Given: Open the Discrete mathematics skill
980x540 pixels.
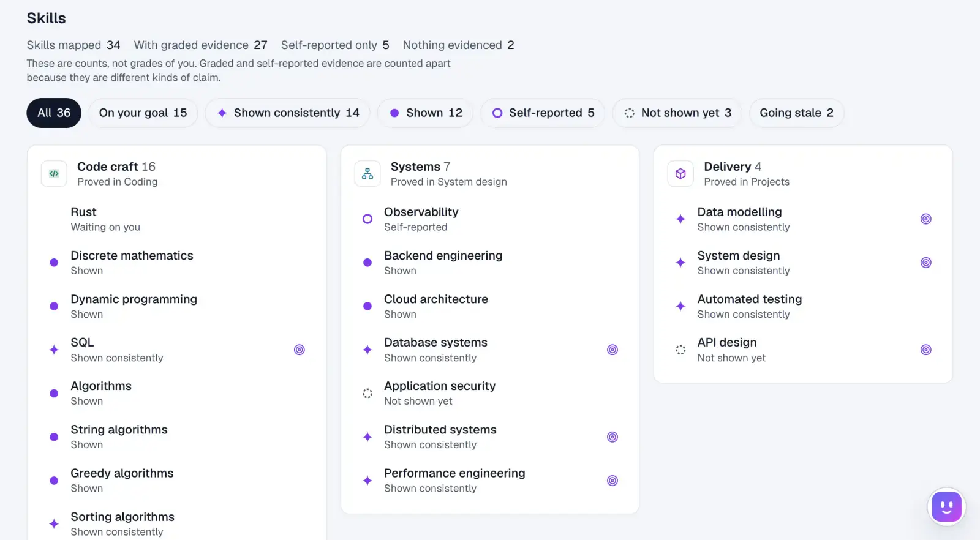Looking at the screenshot, I should (177, 263).
